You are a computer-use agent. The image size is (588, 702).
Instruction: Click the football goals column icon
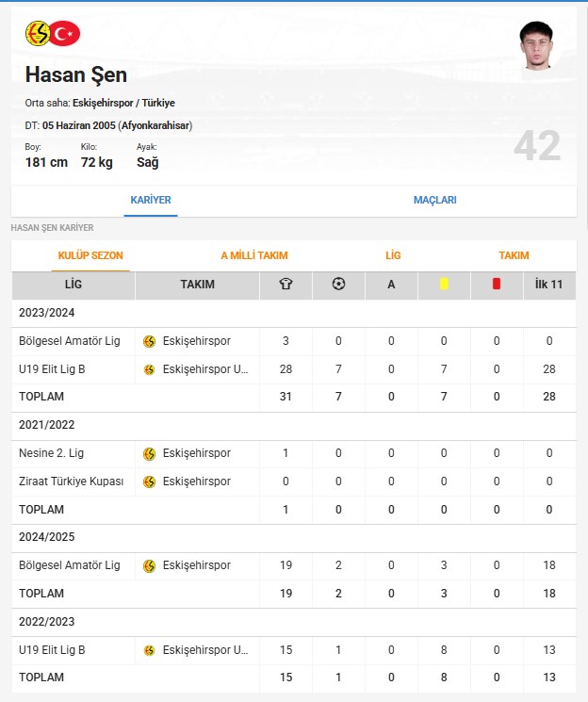pyautogui.click(x=338, y=284)
